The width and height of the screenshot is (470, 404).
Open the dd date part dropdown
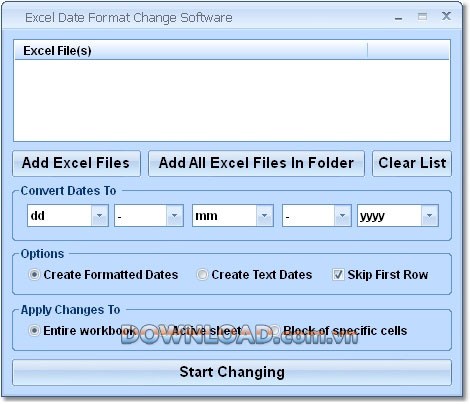click(x=99, y=216)
